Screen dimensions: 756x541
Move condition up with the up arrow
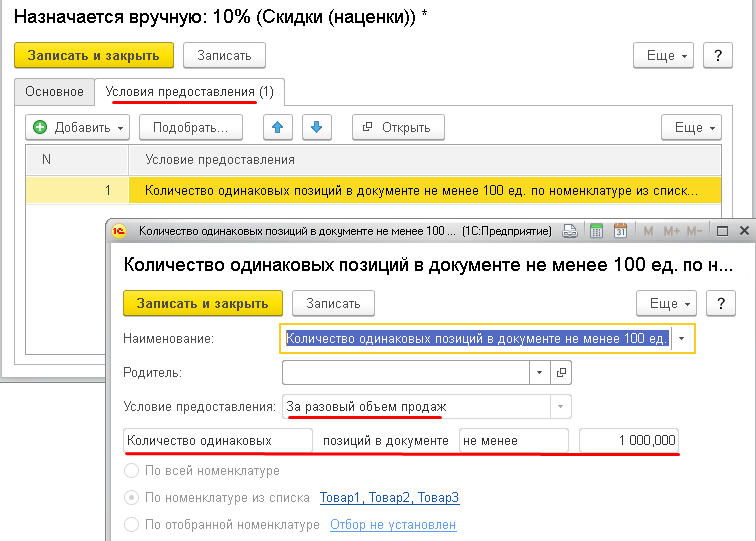tap(278, 127)
